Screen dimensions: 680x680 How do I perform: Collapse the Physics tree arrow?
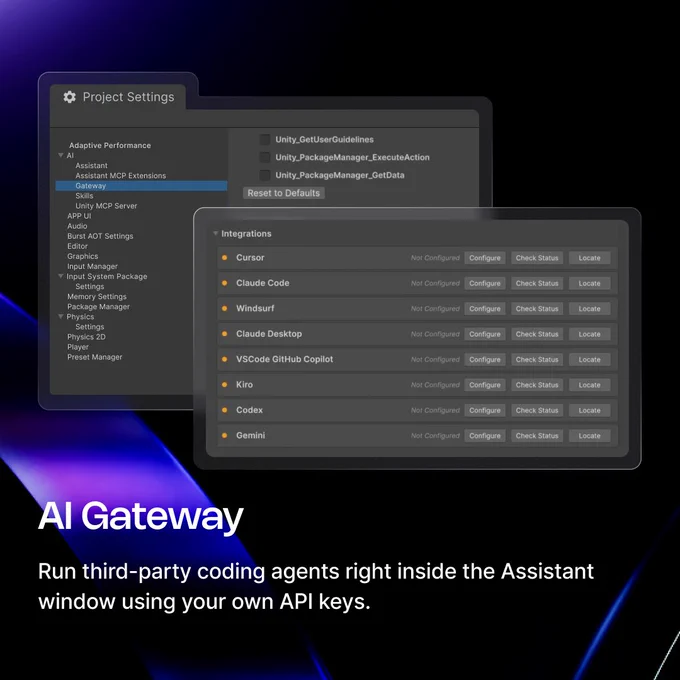click(61, 317)
